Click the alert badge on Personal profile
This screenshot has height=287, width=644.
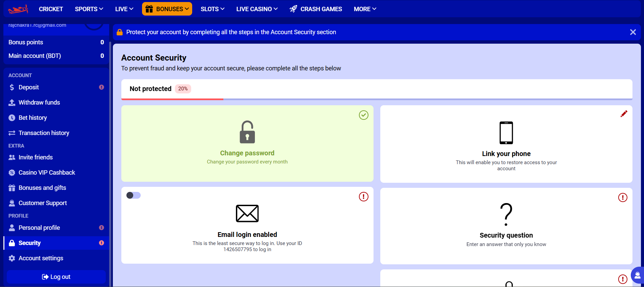[101, 228]
